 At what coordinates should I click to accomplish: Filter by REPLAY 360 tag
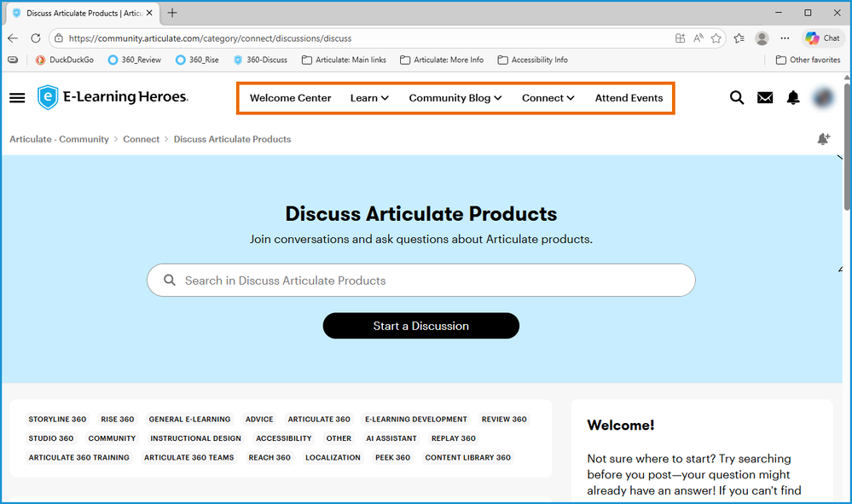pyautogui.click(x=453, y=438)
